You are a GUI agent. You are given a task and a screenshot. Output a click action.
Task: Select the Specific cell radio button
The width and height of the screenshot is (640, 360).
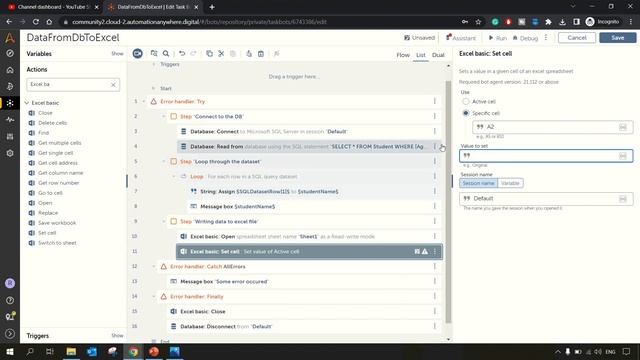pos(466,113)
